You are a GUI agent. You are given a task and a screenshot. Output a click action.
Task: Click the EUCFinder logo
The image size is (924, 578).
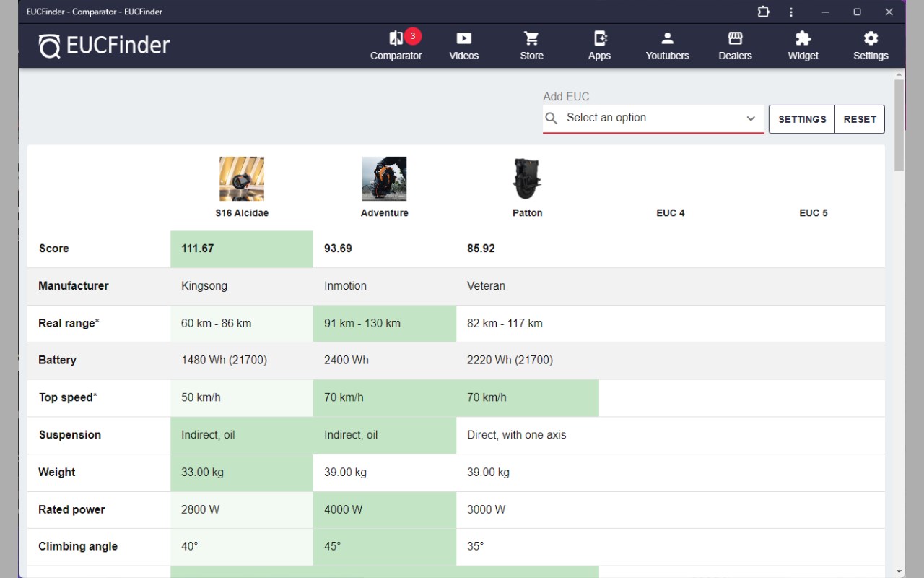click(104, 46)
